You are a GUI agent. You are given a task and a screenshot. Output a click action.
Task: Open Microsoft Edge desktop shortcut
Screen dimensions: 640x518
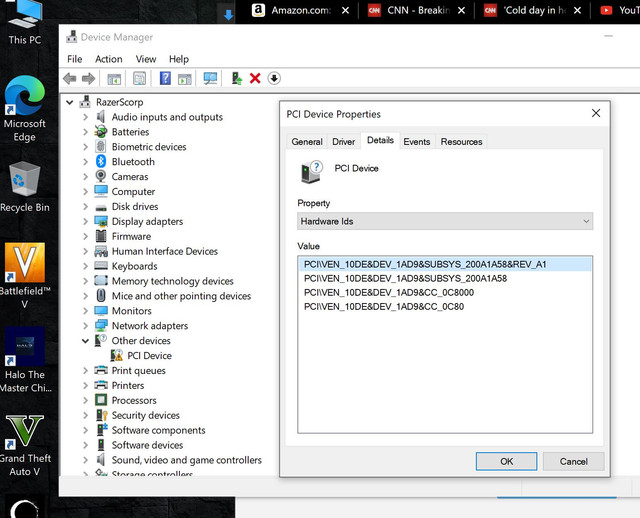(x=24, y=108)
